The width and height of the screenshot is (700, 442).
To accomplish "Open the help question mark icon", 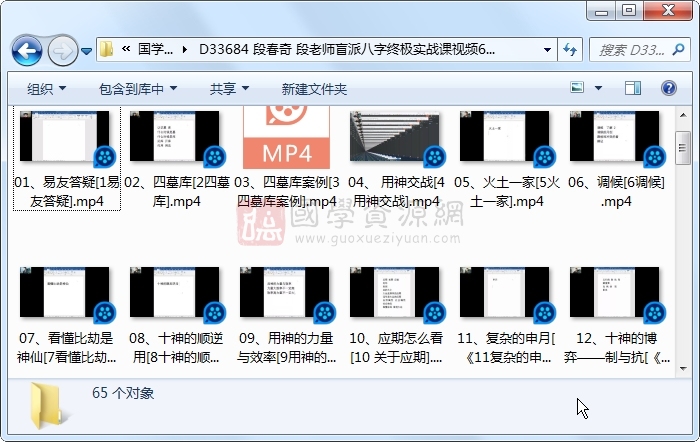I will pyautogui.click(x=669, y=88).
